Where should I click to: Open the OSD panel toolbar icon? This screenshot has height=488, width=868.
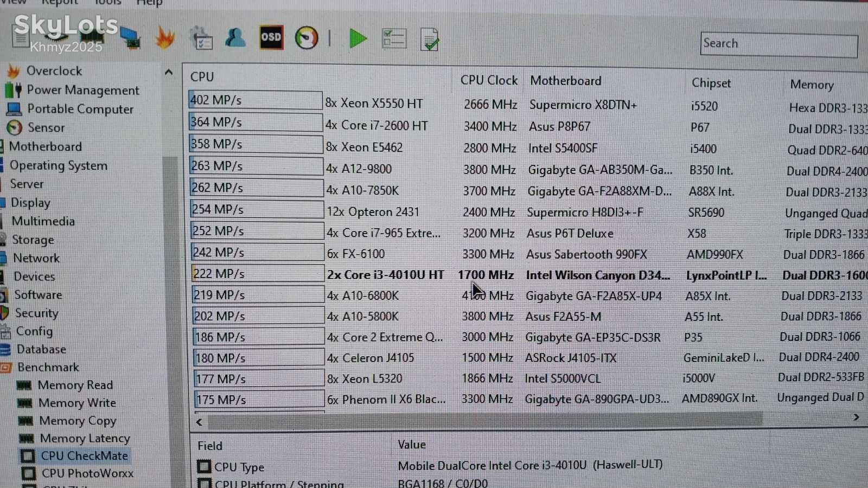(271, 37)
